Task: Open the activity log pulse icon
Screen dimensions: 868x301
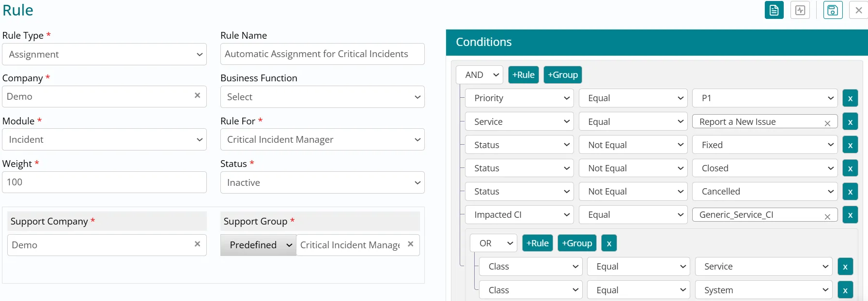Action: pyautogui.click(x=800, y=10)
